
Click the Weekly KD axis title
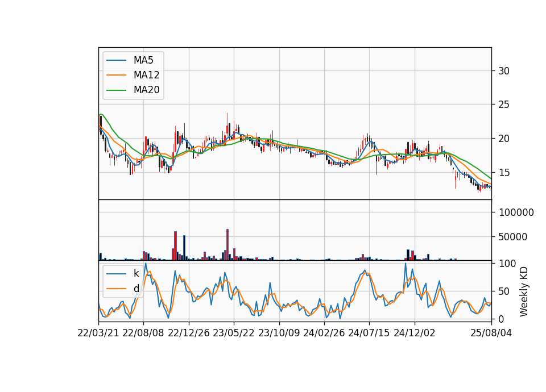[524, 291]
